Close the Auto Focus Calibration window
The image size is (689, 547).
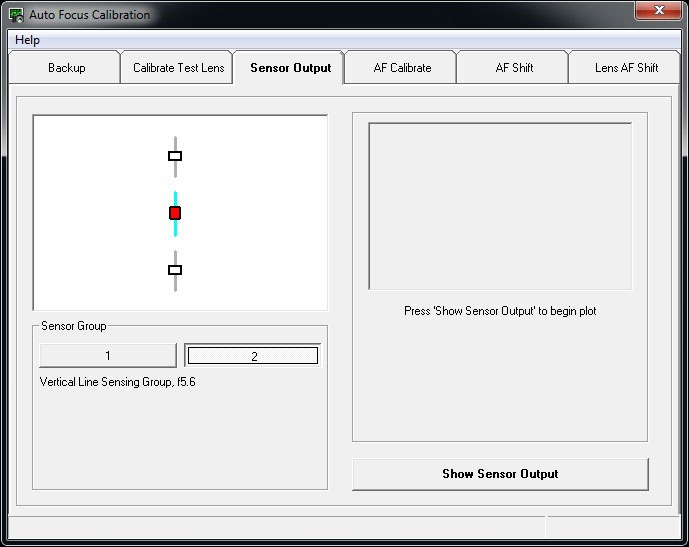tap(658, 10)
